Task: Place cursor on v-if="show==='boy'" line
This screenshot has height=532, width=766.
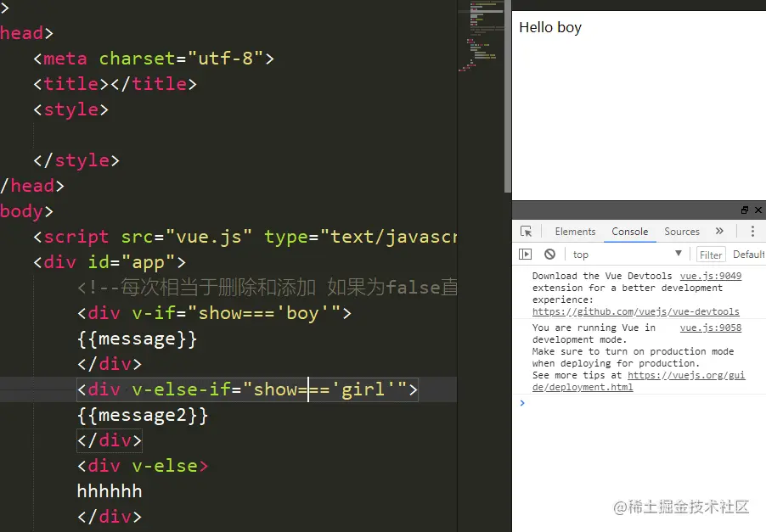Action: tap(214, 313)
